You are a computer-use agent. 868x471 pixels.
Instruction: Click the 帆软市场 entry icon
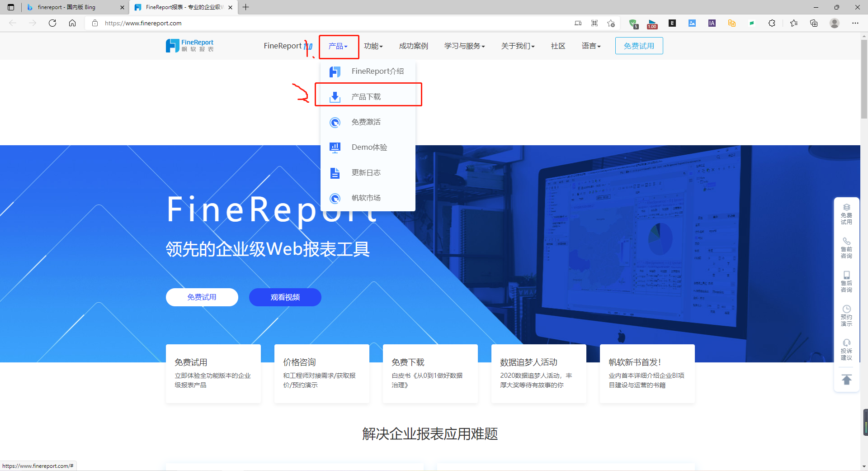point(335,198)
